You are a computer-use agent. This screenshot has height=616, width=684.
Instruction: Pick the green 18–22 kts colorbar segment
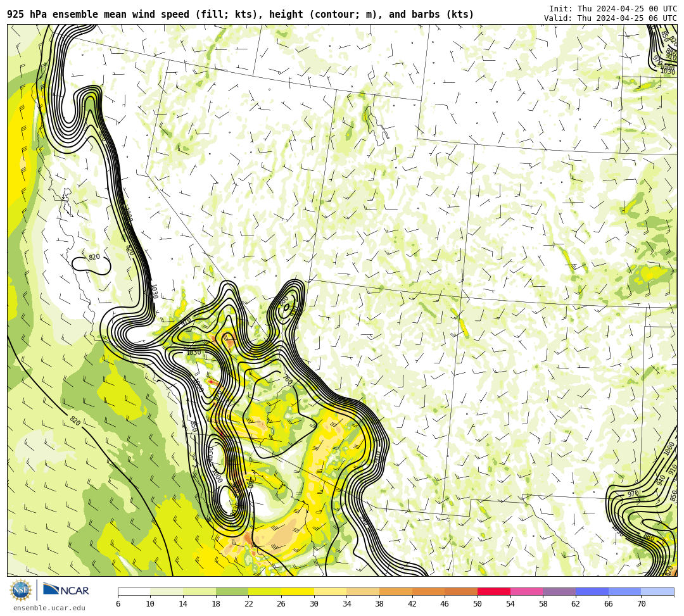tap(232, 591)
